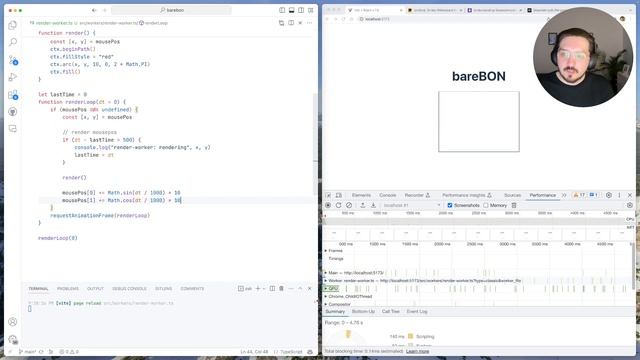Open the DevTools customize three-dot menu
This screenshot has height=360, width=640.
[619, 195]
